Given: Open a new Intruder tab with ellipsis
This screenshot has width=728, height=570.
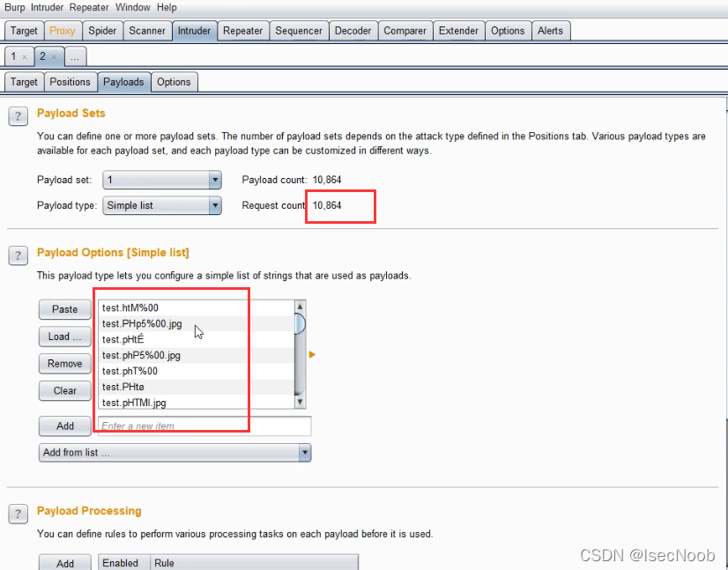Looking at the screenshot, I should click(x=75, y=57).
